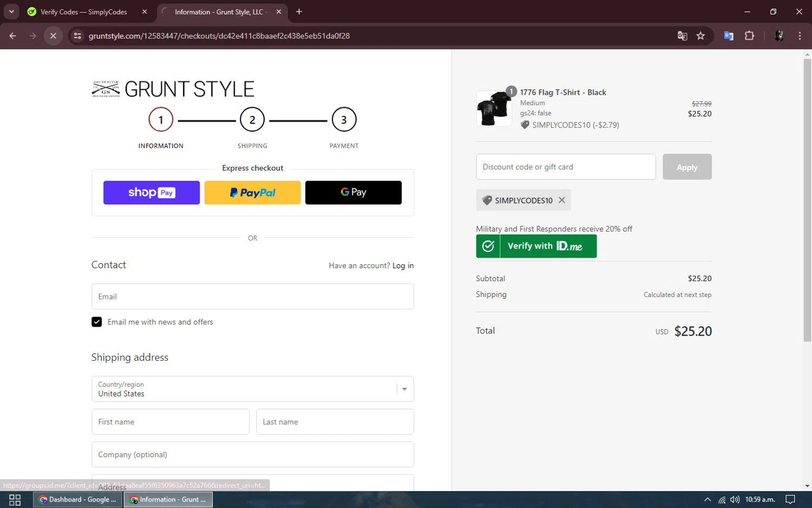
Task: Open the Google Translate extension icon
Action: 729,36
